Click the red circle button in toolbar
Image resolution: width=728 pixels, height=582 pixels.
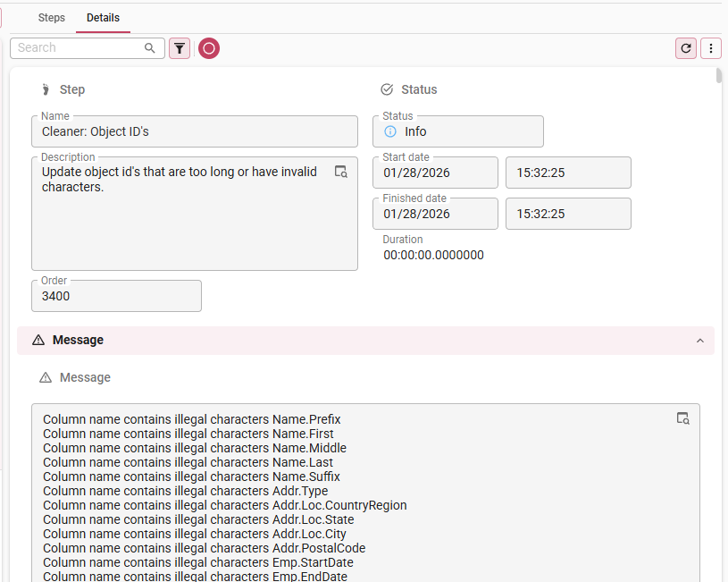point(208,48)
